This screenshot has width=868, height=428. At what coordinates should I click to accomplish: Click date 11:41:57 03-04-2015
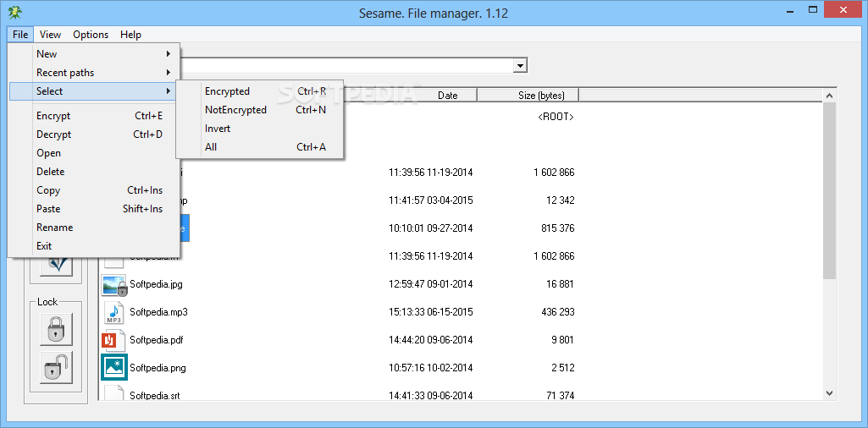(431, 200)
